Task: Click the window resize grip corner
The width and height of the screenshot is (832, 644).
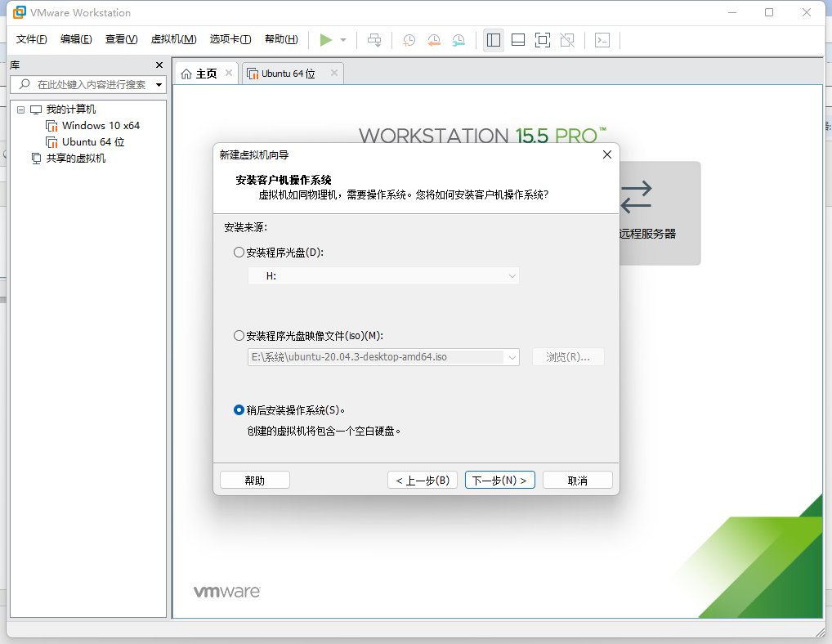Action: (820, 631)
